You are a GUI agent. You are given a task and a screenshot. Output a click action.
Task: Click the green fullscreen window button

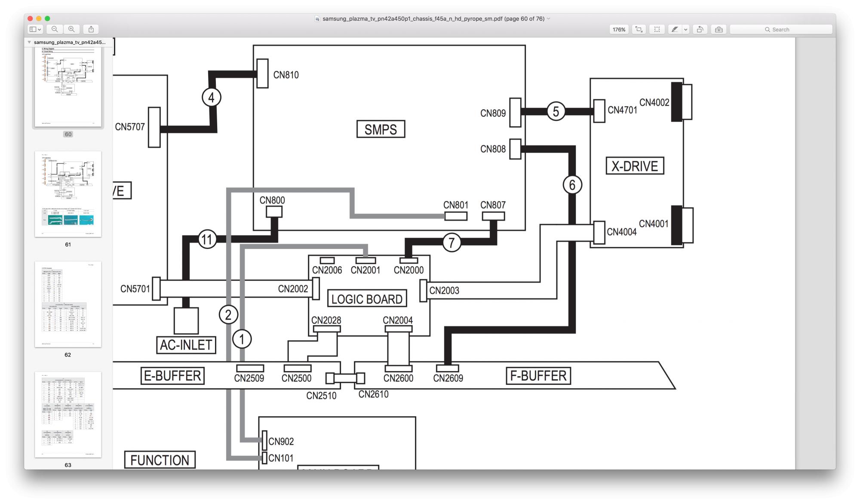click(x=47, y=18)
